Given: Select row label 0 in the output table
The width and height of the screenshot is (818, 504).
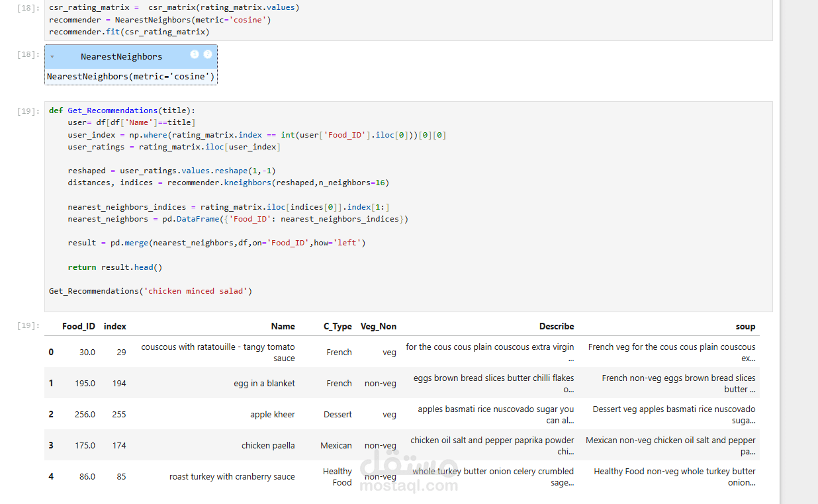Looking at the screenshot, I should click(51, 352).
